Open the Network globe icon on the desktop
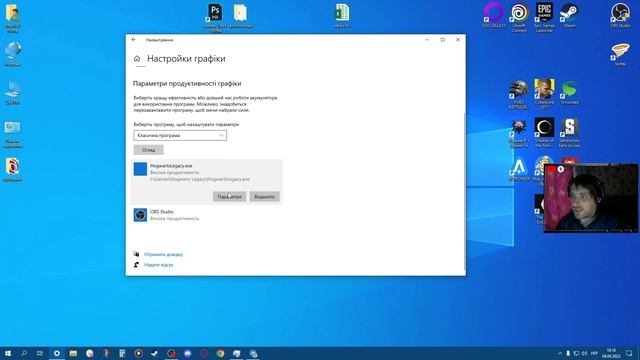 13,54
